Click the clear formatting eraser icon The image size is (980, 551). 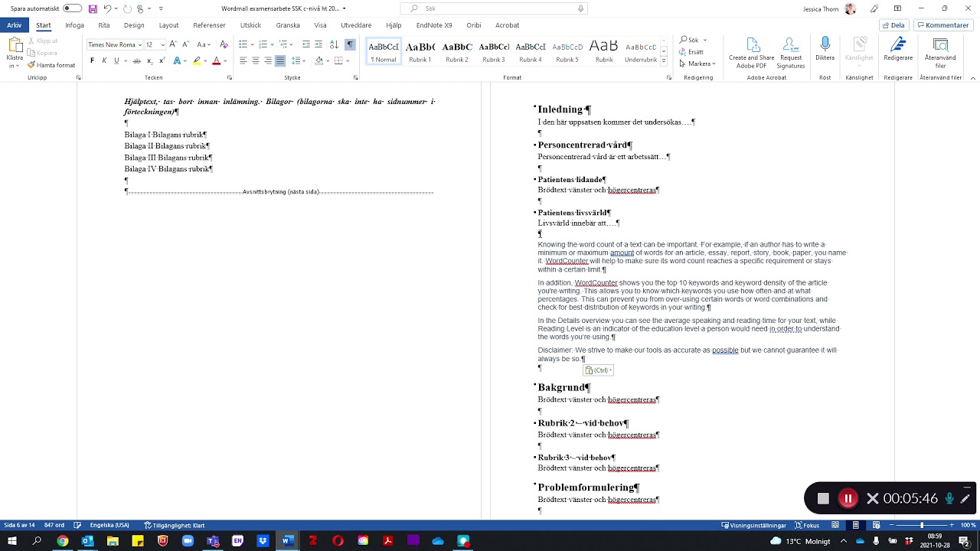pyautogui.click(x=224, y=44)
